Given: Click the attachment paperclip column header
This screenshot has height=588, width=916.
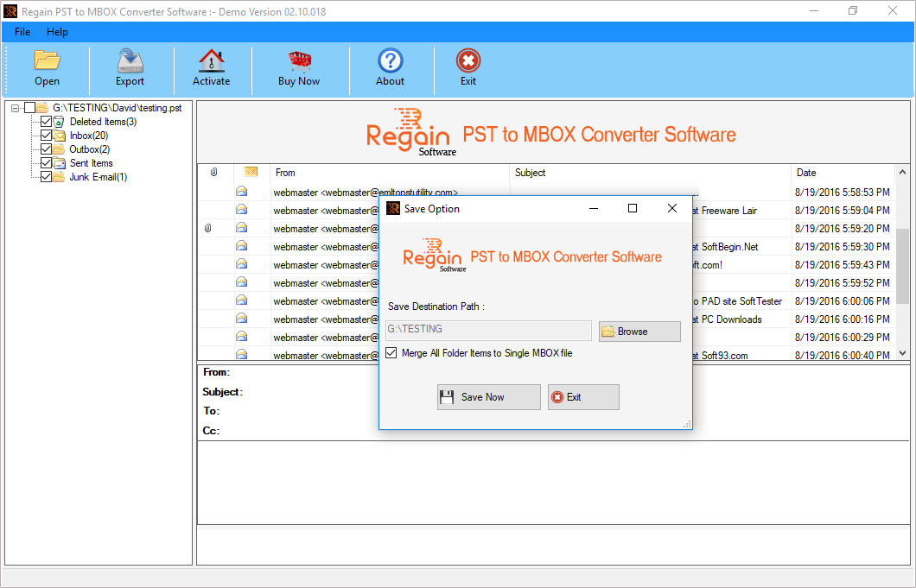Looking at the screenshot, I should [213, 172].
